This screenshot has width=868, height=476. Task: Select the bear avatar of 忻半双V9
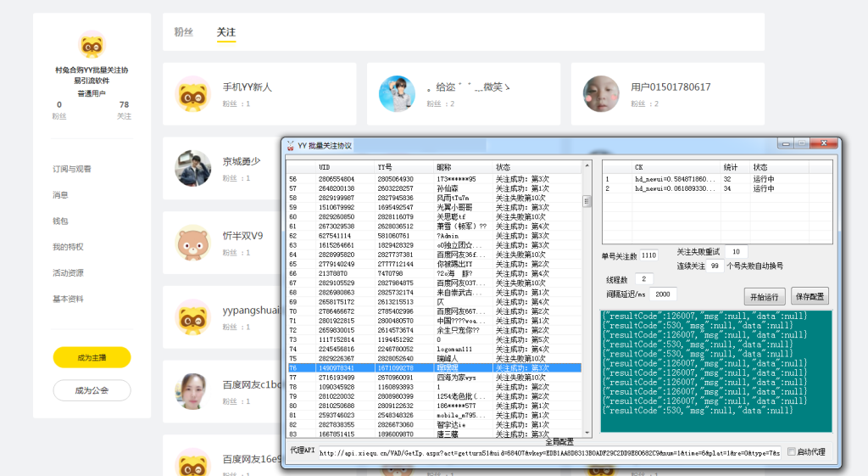(x=192, y=243)
